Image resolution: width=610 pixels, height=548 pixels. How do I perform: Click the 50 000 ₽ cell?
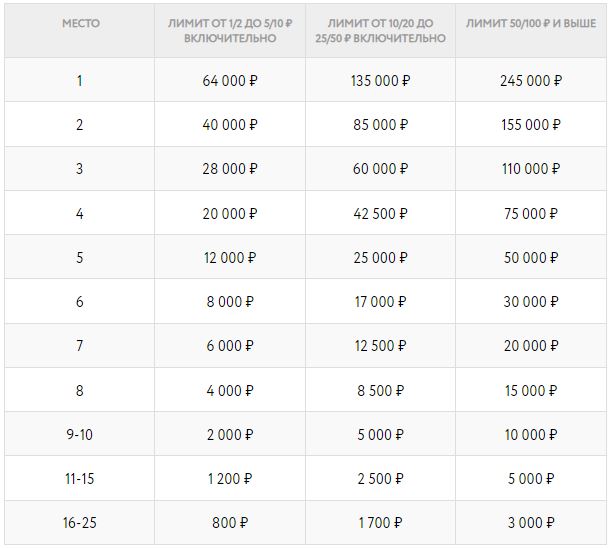point(530,257)
